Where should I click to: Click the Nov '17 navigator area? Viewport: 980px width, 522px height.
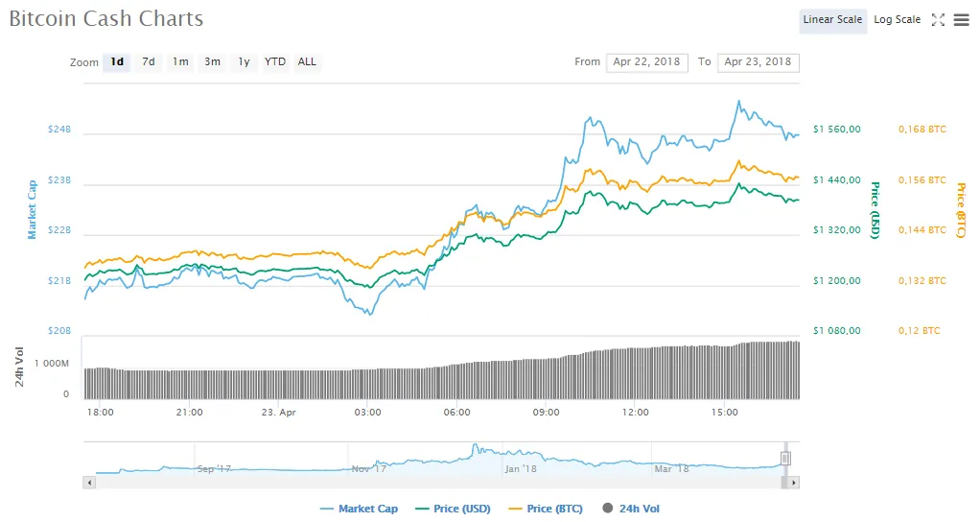369,469
